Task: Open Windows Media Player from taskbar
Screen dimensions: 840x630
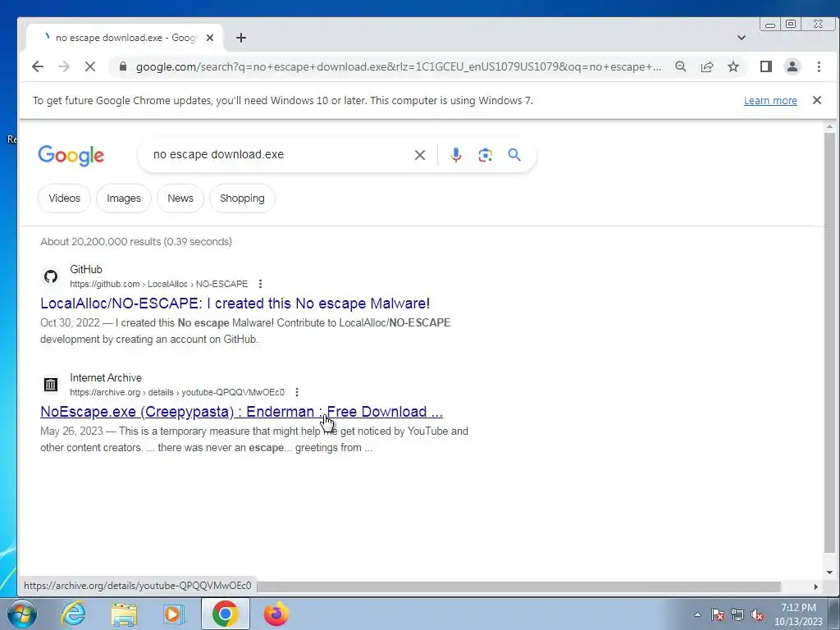Action: [174, 614]
